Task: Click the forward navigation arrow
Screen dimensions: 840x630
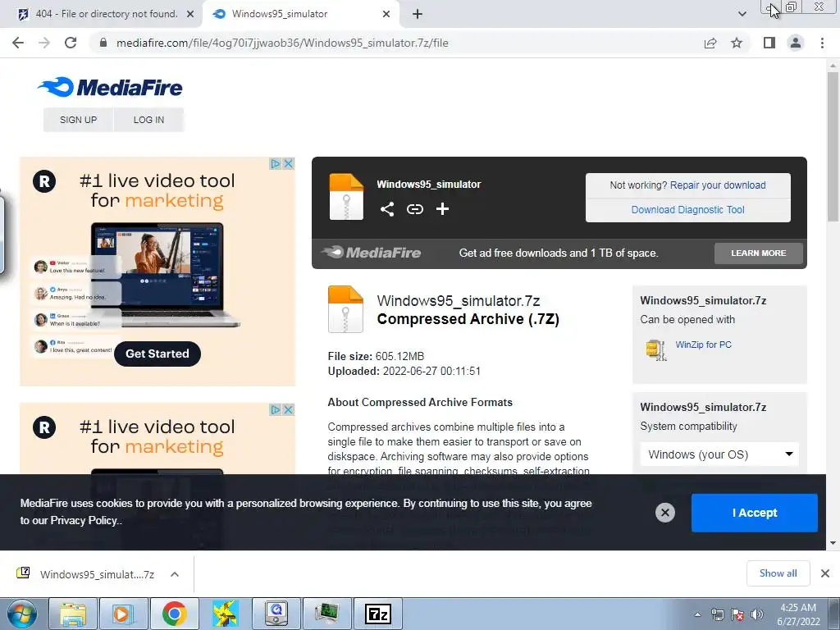Action: coord(44,43)
